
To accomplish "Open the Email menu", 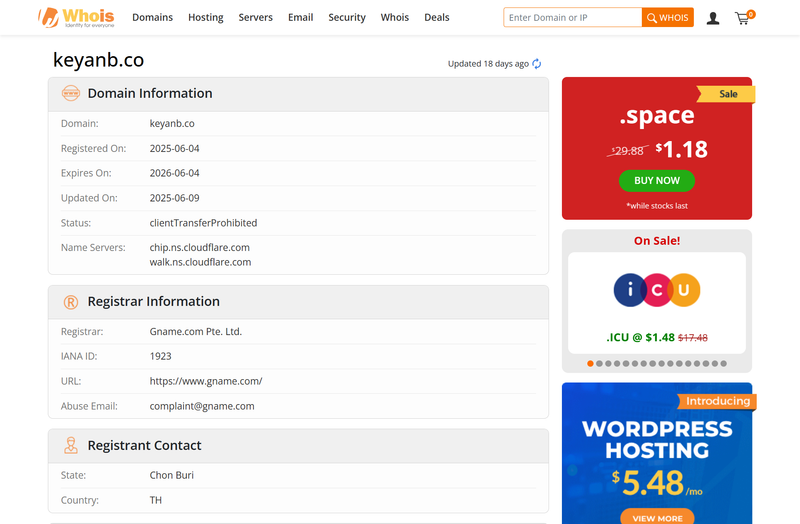I will [x=301, y=17].
